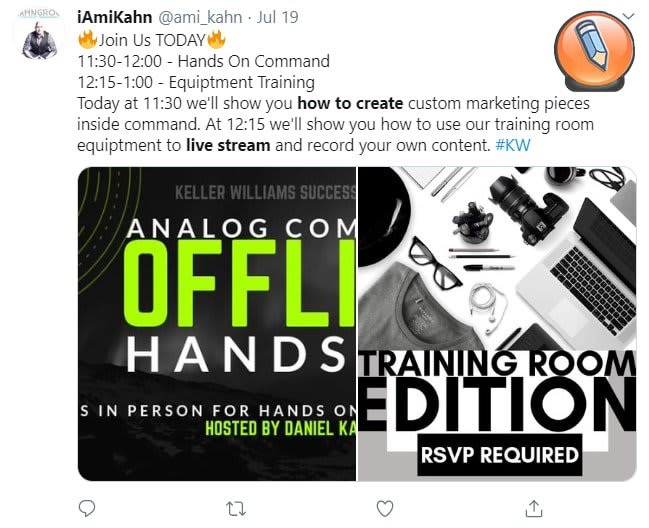The height and width of the screenshot is (528, 649).
Task: Open the iAmiKahn display name link
Action: (x=115, y=17)
